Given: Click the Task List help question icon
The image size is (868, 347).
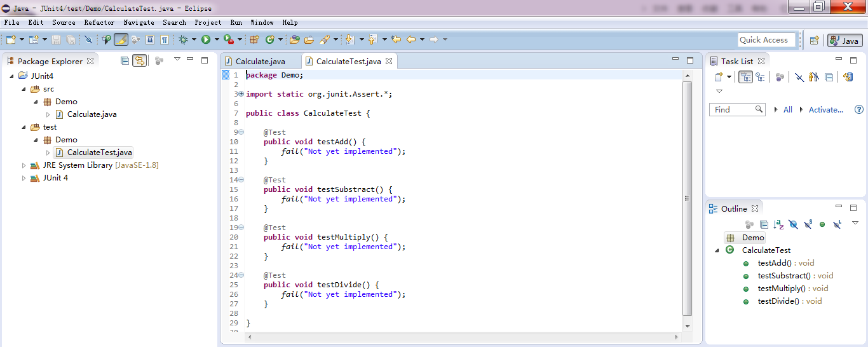Looking at the screenshot, I should (859, 109).
